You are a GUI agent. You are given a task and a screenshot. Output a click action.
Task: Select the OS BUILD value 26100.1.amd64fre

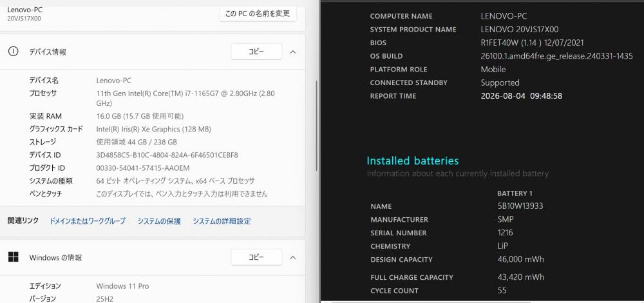(556, 56)
